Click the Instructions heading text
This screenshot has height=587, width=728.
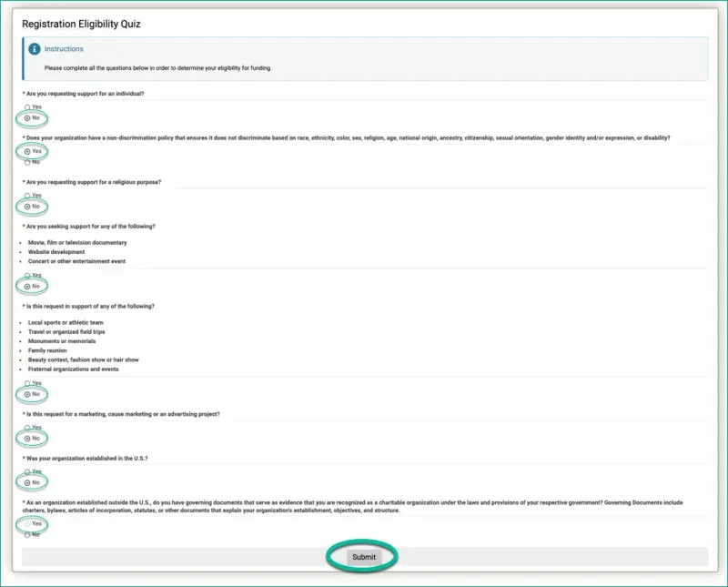tap(64, 49)
